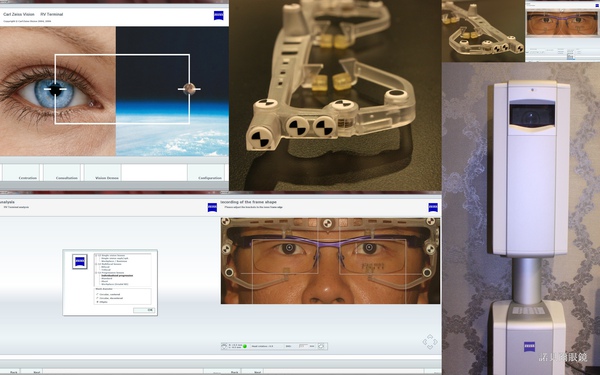The width and height of the screenshot is (600, 375).
Task: Click the Zeiss logo in RV Terminal header
Action: click(x=218, y=15)
